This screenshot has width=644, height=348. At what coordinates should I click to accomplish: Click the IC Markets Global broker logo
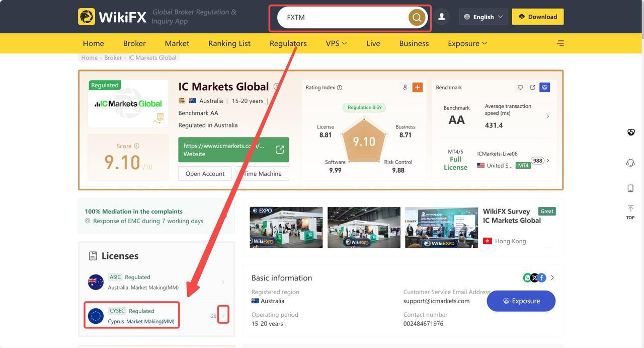pyautogui.click(x=128, y=104)
